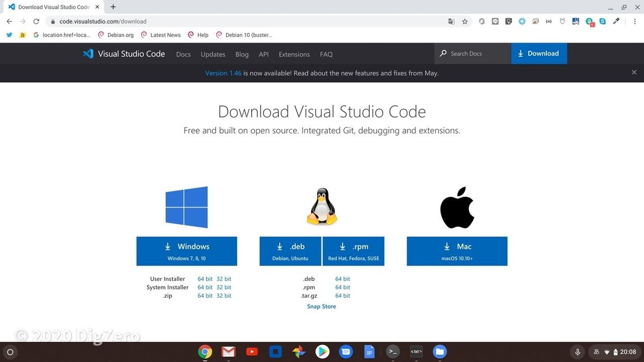Open the Snap Store link

tap(321, 306)
